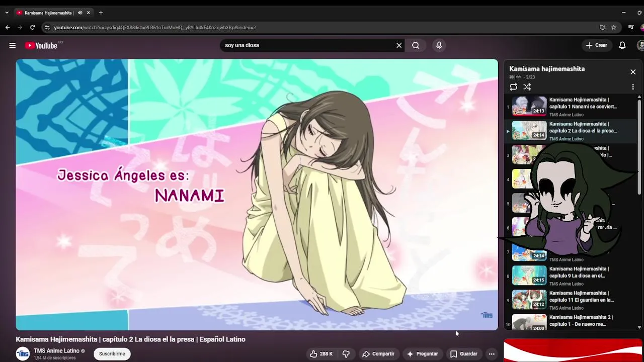Viewport: 644px width, 362px height.
Task: Toggle playlist shuffle
Action: pyautogui.click(x=527, y=87)
